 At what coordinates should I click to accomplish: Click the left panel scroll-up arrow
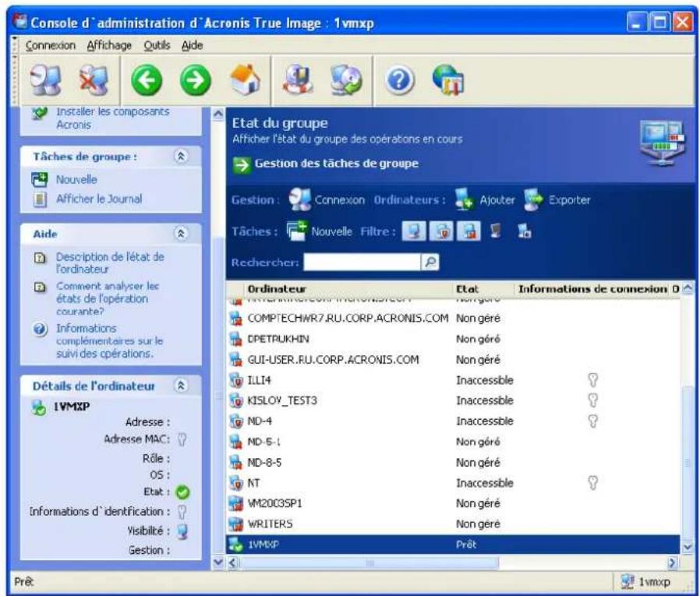point(217,113)
